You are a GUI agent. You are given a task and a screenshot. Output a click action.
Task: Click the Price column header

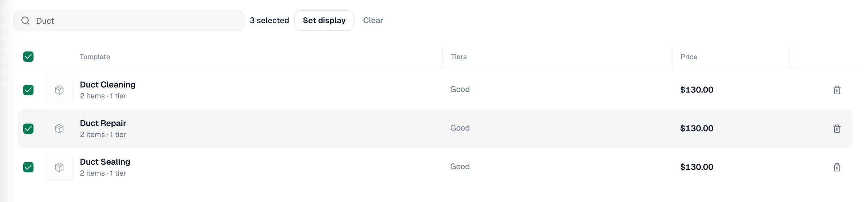tap(689, 57)
